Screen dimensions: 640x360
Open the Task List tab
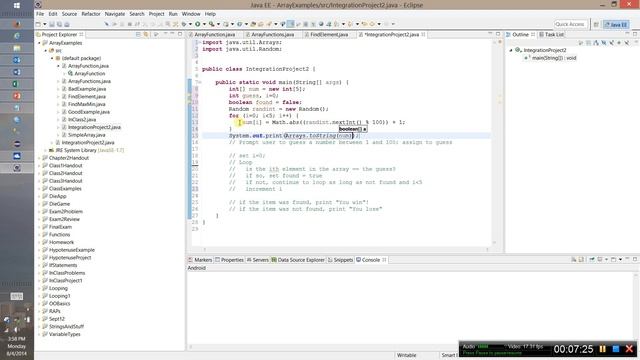click(551, 35)
